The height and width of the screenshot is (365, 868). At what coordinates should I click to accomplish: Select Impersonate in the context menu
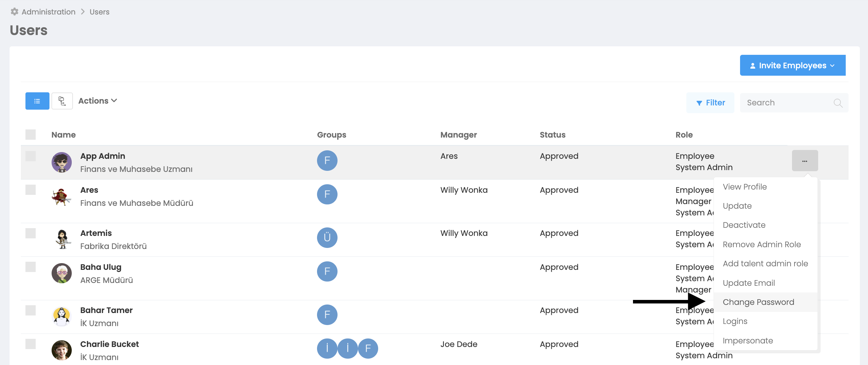(748, 341)
